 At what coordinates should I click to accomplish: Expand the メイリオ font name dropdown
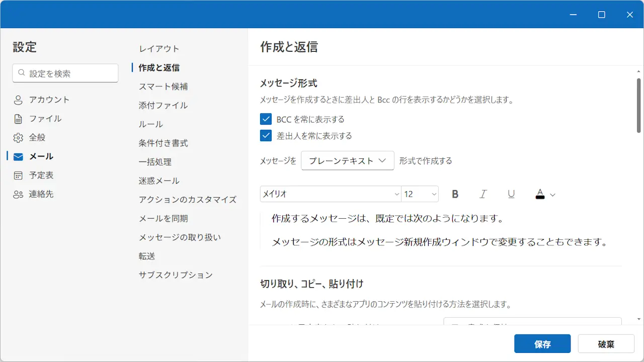(331, 194)
